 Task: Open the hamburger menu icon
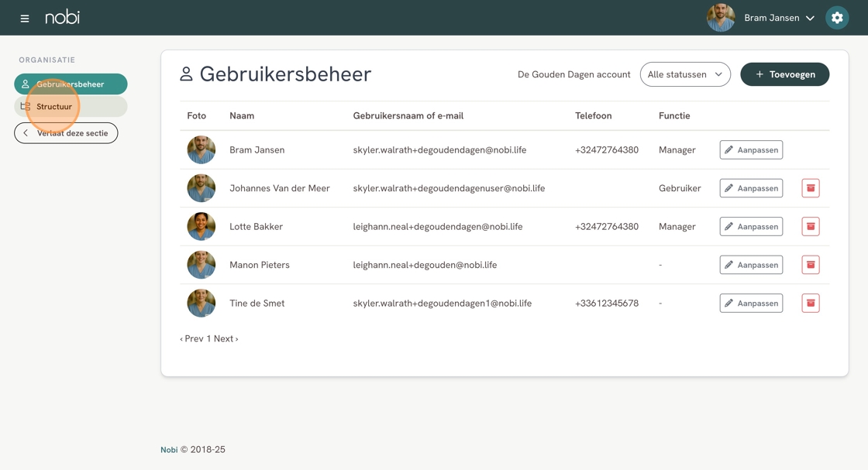[24, 19]
